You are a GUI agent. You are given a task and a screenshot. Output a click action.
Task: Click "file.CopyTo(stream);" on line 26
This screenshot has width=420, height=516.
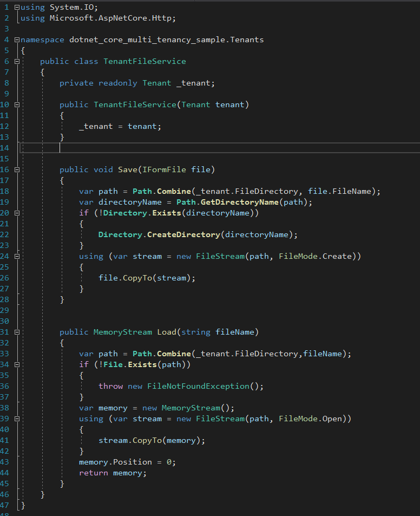[147, 278]
